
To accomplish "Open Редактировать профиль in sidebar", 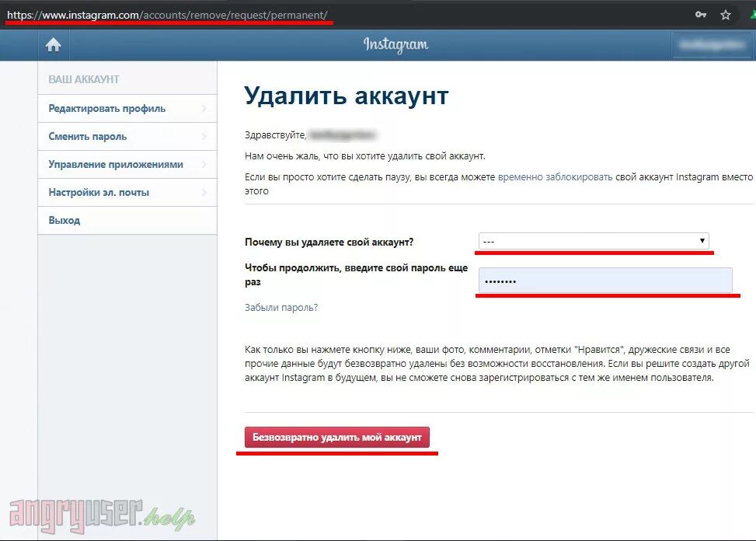I will tap(127, 109).
